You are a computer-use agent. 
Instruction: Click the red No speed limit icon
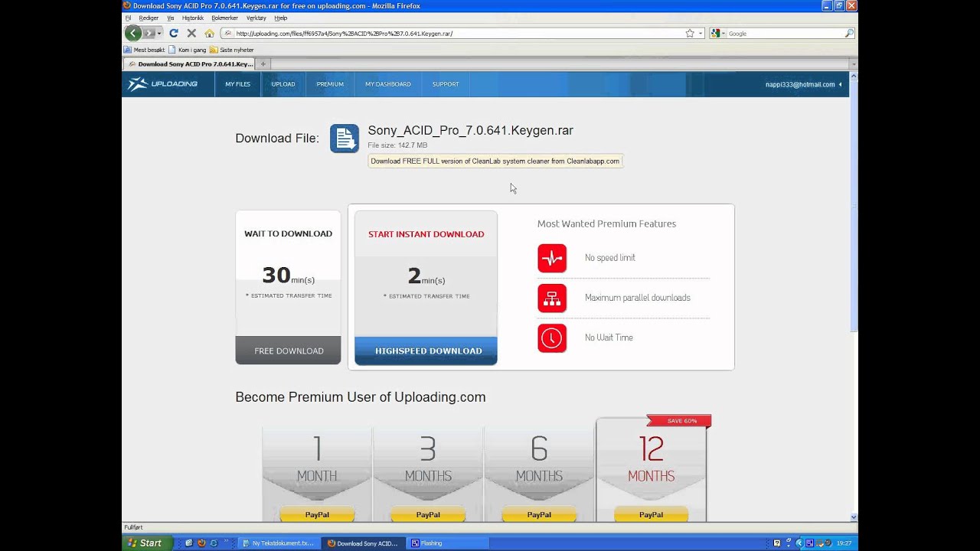pyautogui.click(x=552, y=258)
